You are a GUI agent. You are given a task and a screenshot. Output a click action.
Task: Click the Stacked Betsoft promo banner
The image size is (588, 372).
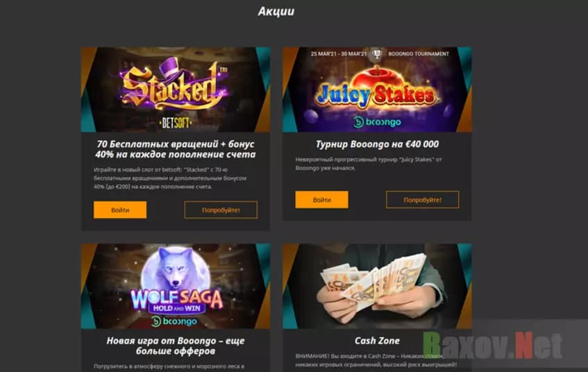point(176,90)
